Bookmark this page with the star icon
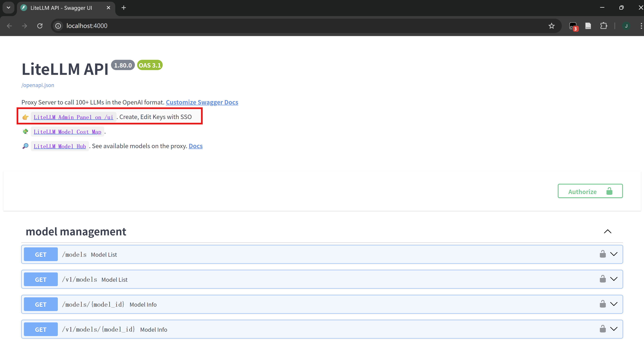Viewport: 644px width, 340px height. [x=551, y=26]
